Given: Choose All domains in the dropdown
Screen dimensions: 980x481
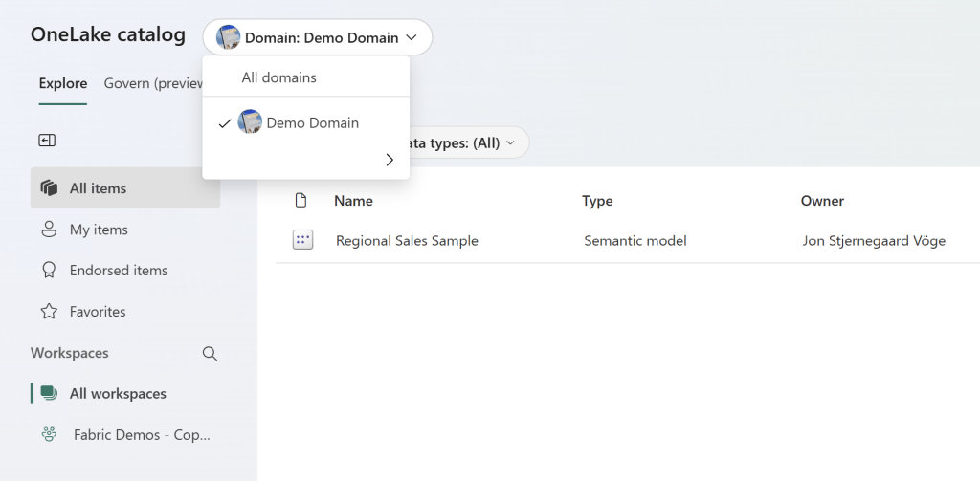Looking at the screenshot, I should [278, 77].
